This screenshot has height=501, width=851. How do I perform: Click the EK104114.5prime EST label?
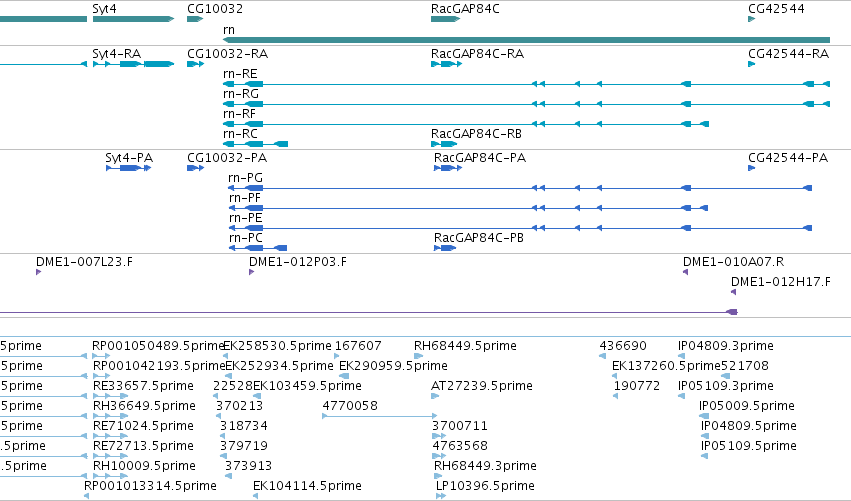coord(307,486)
